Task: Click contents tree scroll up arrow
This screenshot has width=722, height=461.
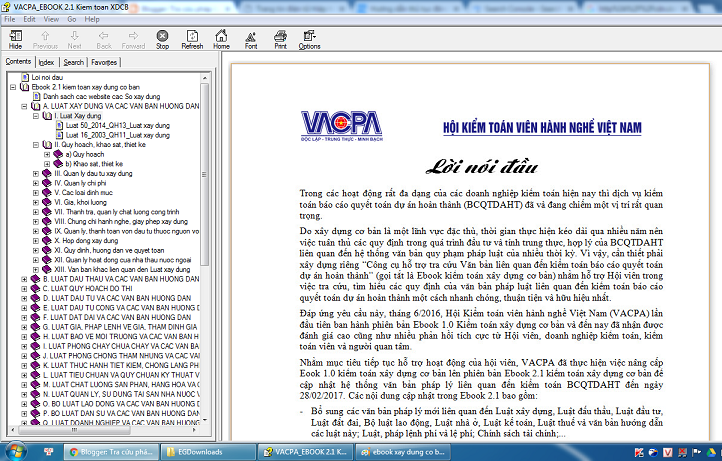Action: click(x=205, y=78)
